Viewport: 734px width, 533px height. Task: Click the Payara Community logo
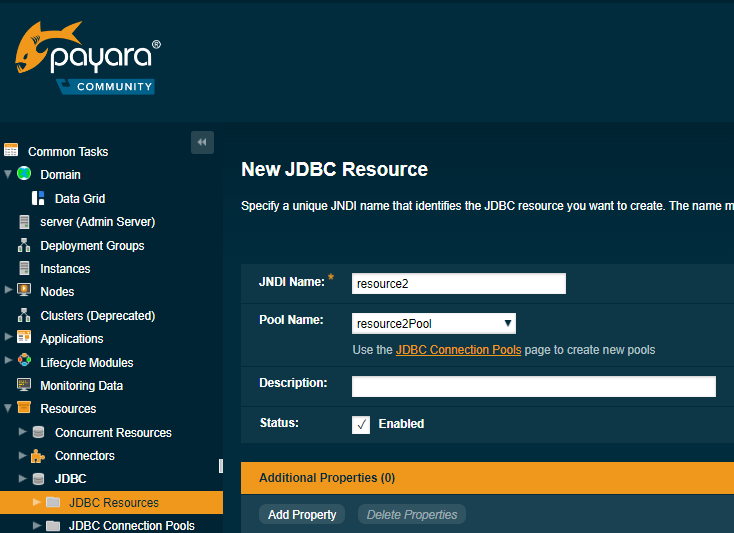click(x=88, y=61)
